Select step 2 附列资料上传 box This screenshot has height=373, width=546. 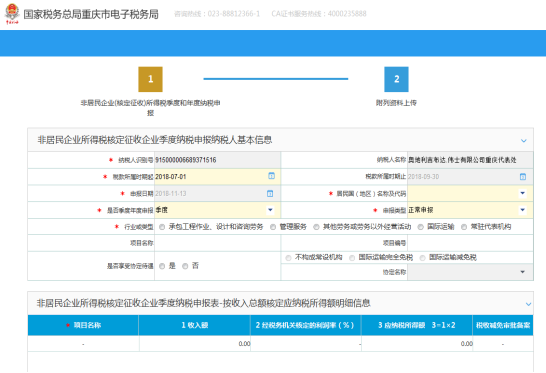(396, 79)
